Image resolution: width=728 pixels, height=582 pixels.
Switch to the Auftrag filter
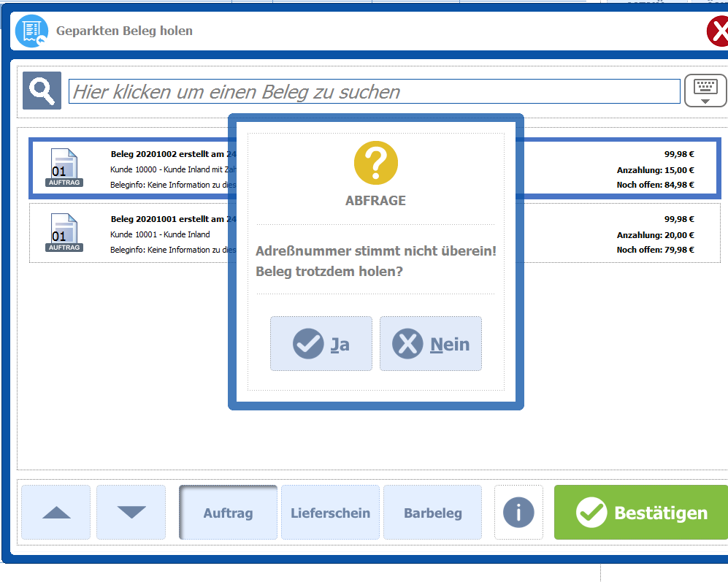228,513
